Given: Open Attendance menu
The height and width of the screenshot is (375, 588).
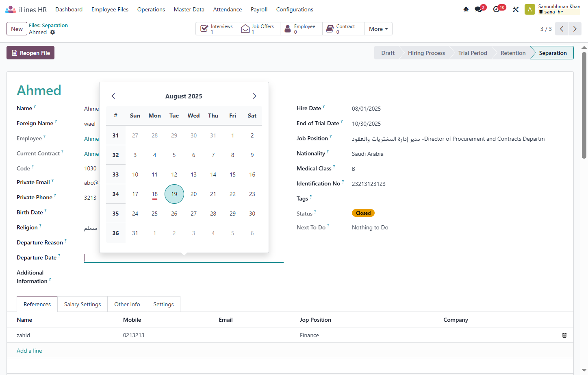Looking at the screenshot, I should (x=228, y=9).
